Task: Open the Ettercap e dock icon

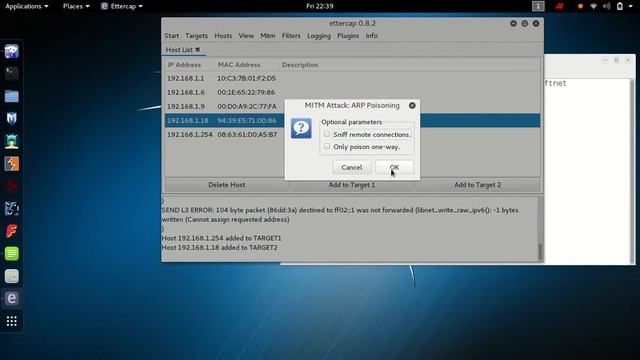Action: click(11, 299)
